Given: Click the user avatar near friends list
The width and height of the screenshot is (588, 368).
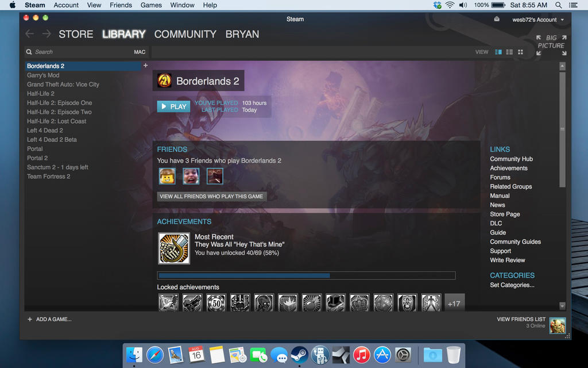Looking at the screenshot, I should click(557, 325).
